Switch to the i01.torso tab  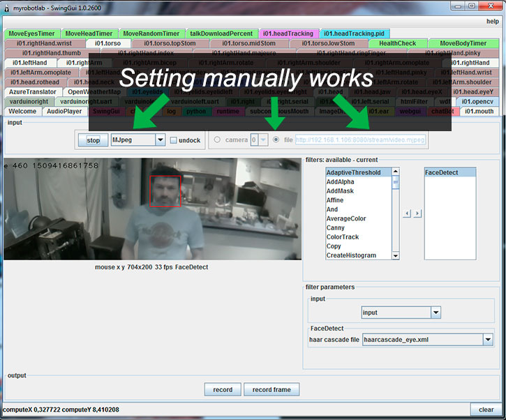107,43
